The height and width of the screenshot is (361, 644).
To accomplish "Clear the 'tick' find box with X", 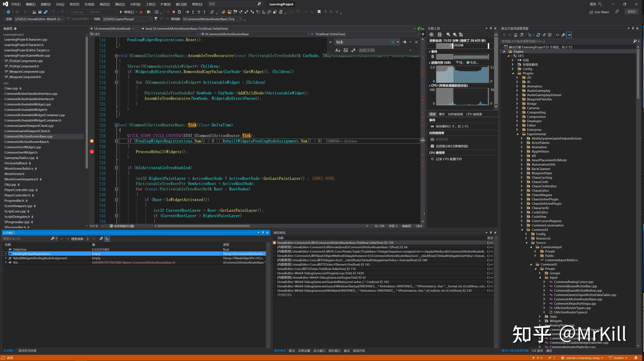I will (x=393, y=42).
